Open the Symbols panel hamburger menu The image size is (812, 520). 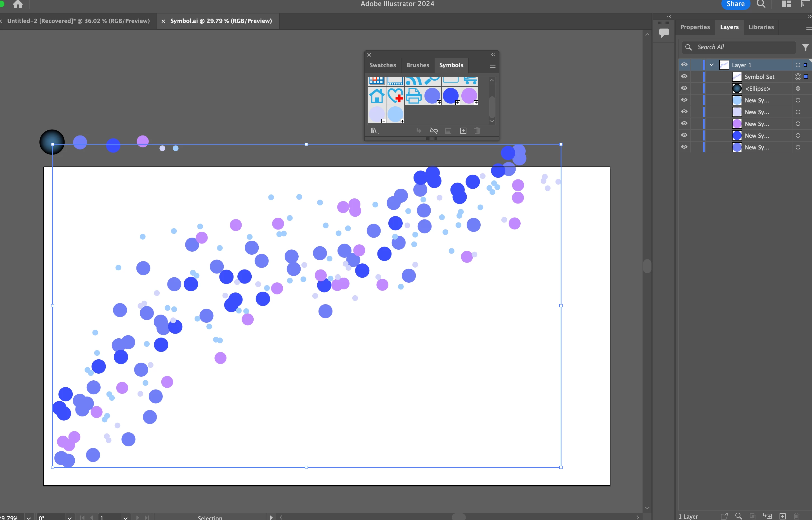(492, 65)
